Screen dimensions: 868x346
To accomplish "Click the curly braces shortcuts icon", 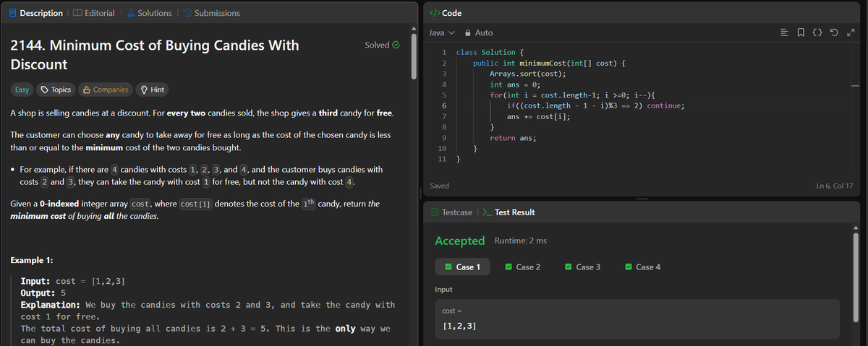I will tap(817, 33).
